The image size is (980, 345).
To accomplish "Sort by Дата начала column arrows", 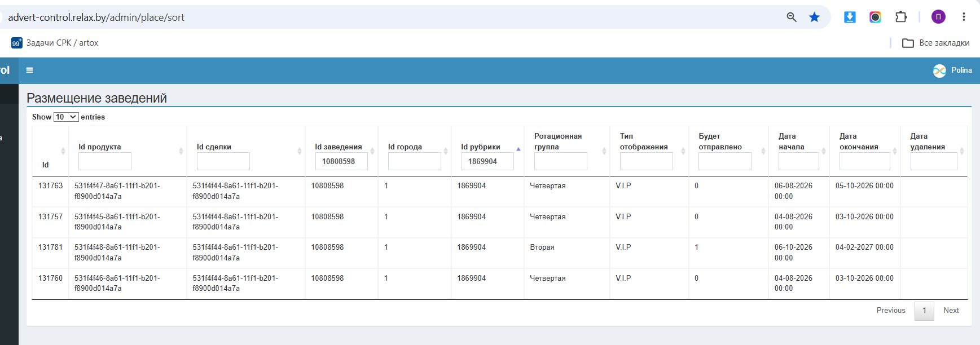I will [823, 151].
